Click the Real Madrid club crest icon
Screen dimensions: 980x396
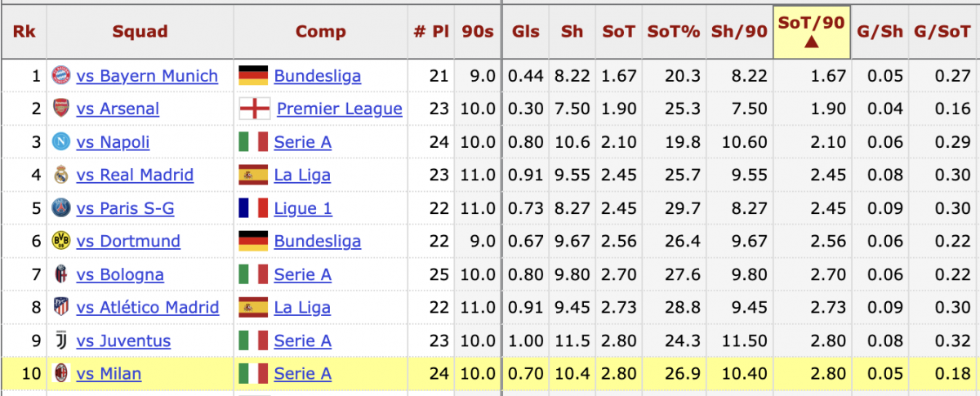[x=60, y=175]
